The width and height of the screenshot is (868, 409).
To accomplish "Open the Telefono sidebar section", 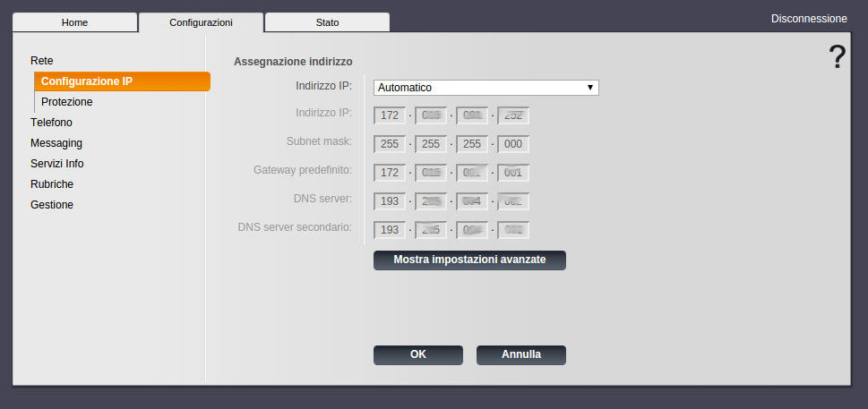I will (x=51, y=123).
